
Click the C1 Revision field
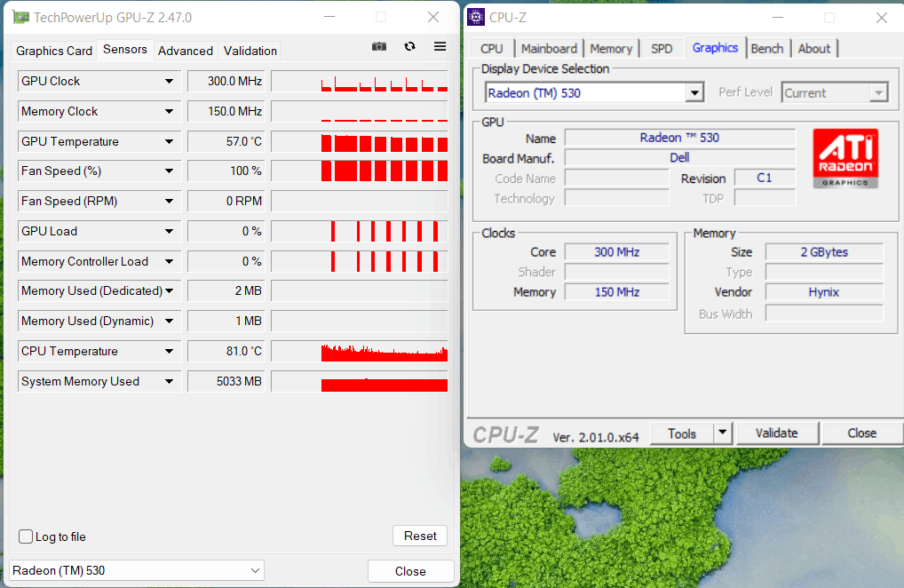coord(765,179)
